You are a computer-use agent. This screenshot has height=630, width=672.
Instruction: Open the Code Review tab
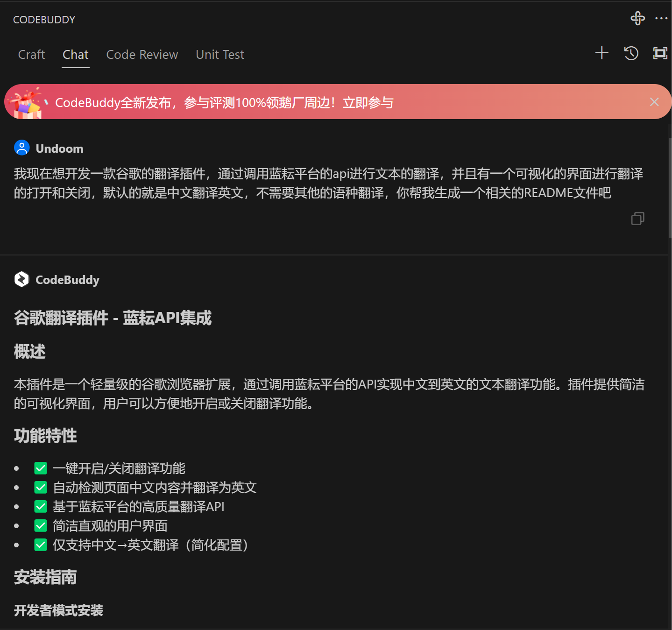(142, 55)
